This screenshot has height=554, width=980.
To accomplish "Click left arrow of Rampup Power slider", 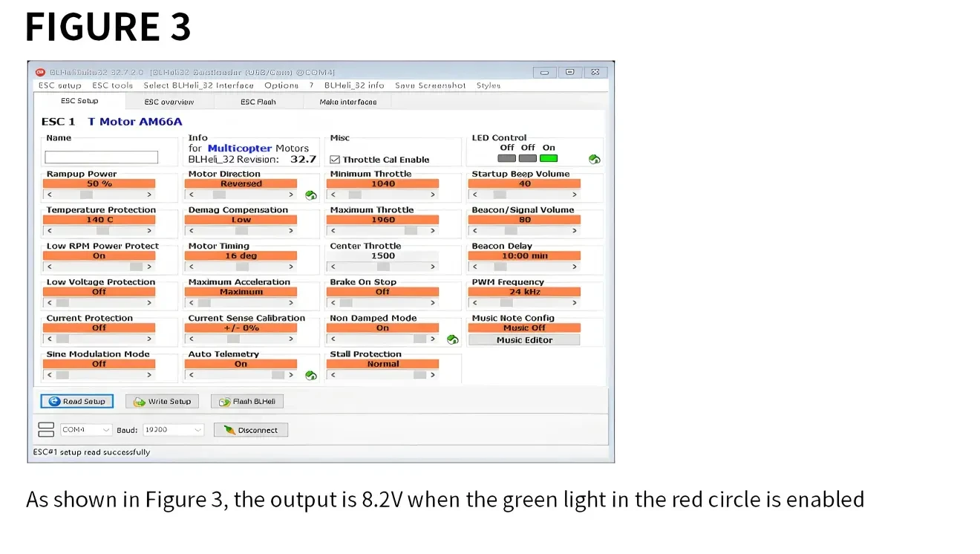I will click(50, 195).
